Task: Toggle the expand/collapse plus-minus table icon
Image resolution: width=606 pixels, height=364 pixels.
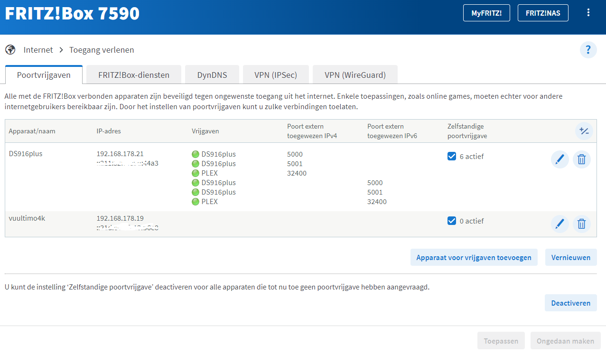Action: 584,131
